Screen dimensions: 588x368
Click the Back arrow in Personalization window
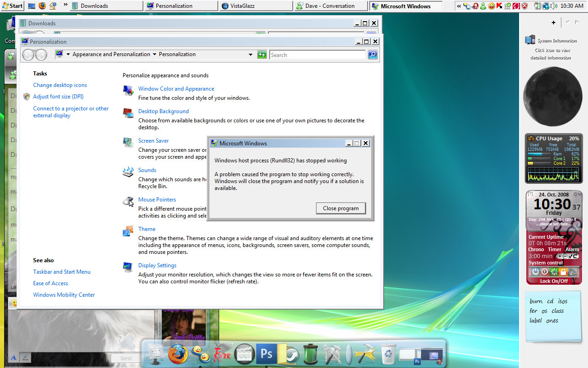coord(28,55)
